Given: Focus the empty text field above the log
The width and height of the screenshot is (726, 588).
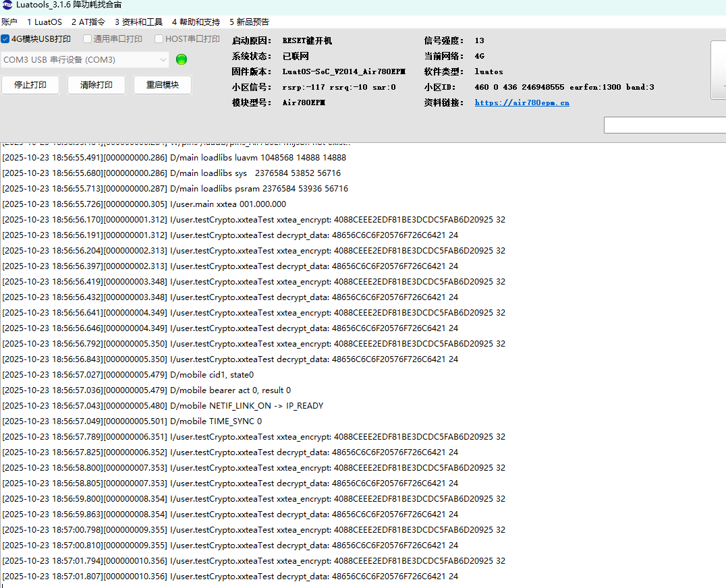Looking at the screenshot, I should 665,125.
